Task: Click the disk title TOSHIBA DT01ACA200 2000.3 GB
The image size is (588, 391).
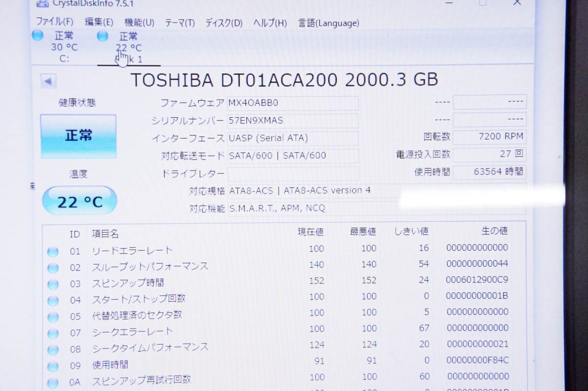Action: (x=284, y=80)
